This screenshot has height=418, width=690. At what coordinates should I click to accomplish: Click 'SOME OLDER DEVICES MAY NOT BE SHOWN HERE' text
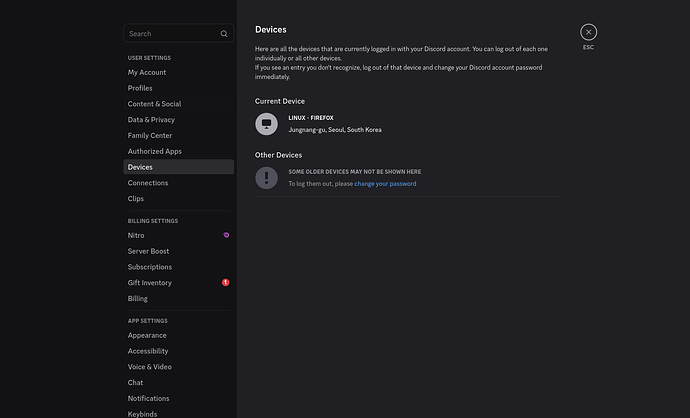pyautogui.click(x=355, y=172)
